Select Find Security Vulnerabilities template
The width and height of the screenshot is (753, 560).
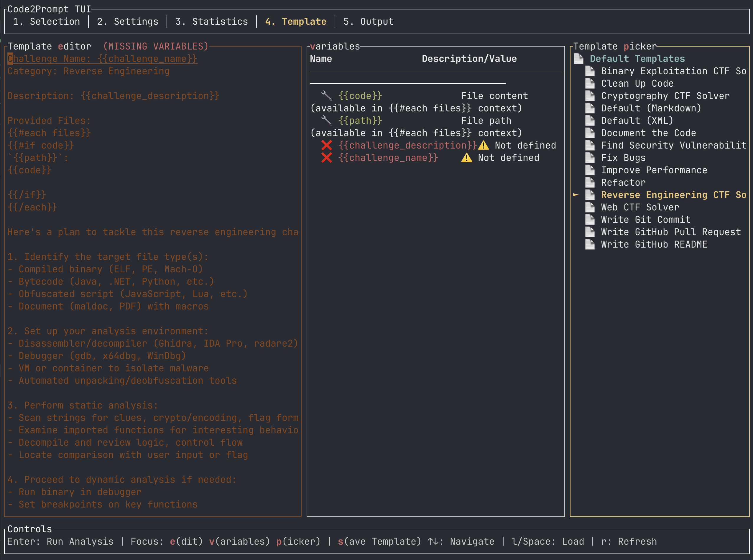[x=674, y=145]
